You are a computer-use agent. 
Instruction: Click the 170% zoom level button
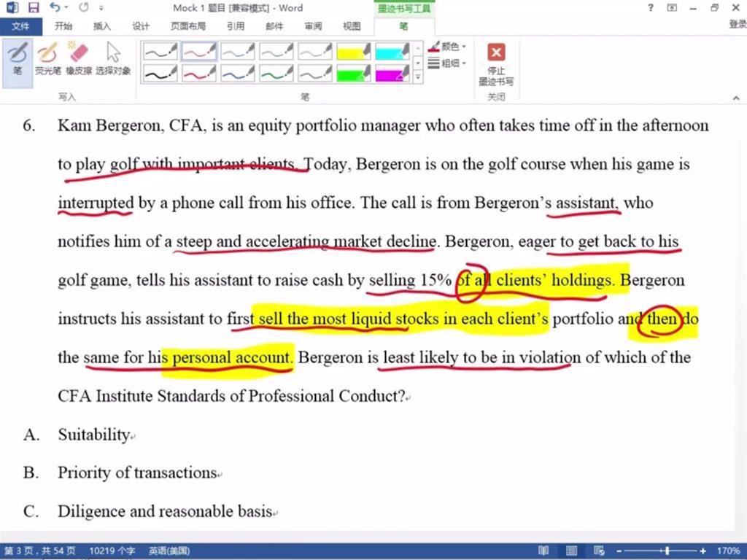coord(728,551)
